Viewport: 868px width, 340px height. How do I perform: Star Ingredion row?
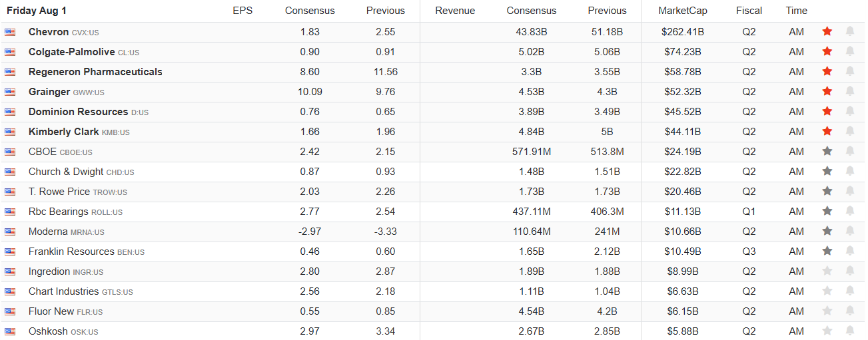coord(827,271)
